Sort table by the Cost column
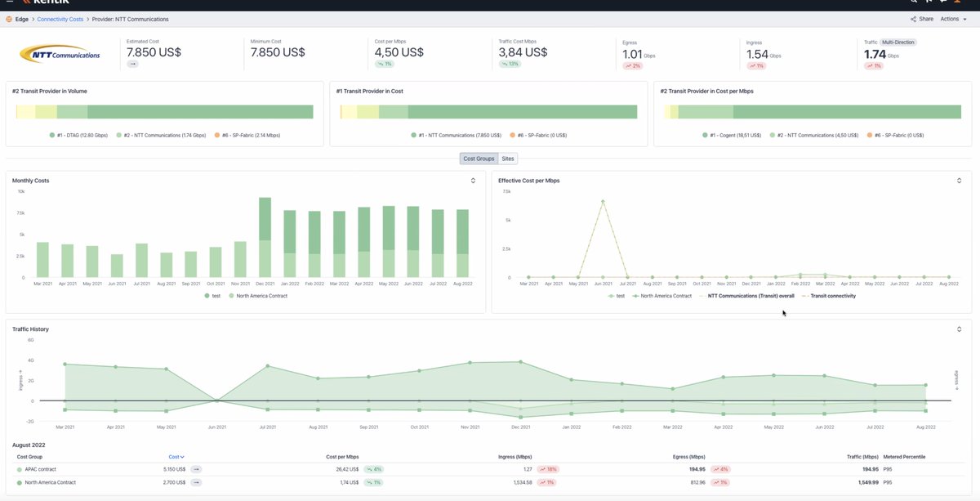980x501 pixels. tap(175, 457)
